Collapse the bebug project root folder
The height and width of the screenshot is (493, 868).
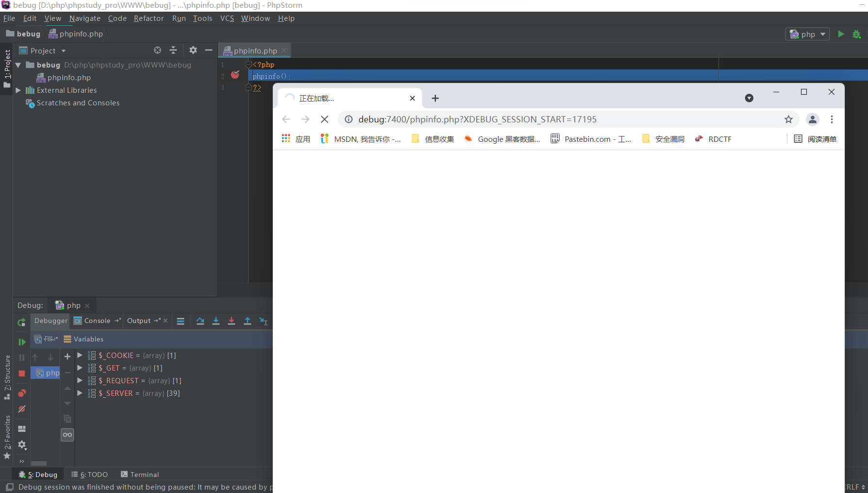tap(18, 65)
